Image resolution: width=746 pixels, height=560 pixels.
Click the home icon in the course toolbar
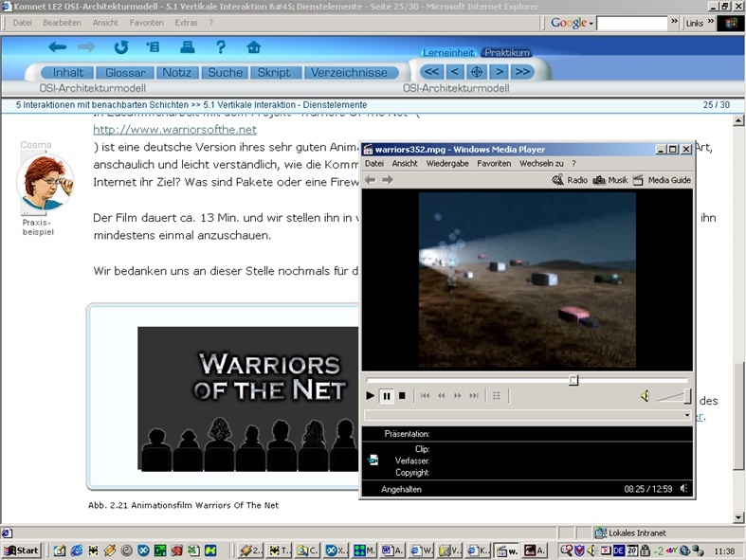point(253,47)
